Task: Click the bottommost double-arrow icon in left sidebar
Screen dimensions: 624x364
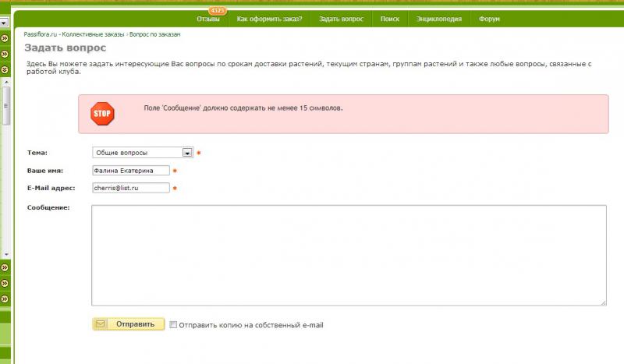Action: coord(5,299)
